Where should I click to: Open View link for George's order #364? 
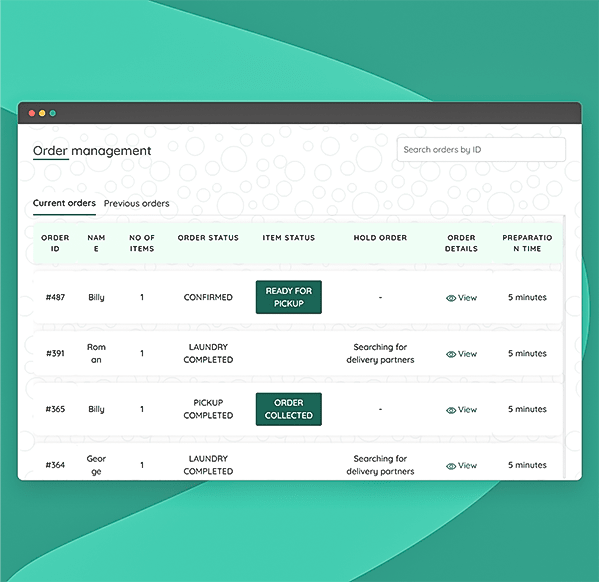pos(461,465)
